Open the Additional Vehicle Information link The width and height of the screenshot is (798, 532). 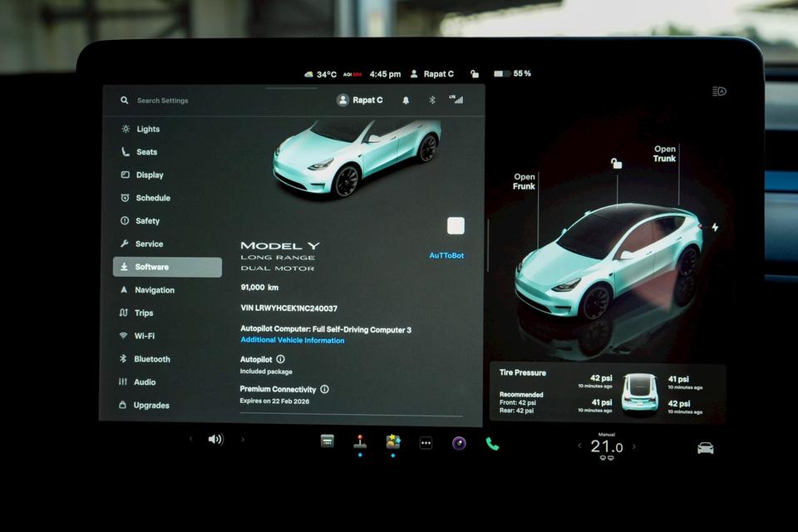(292, 340)
